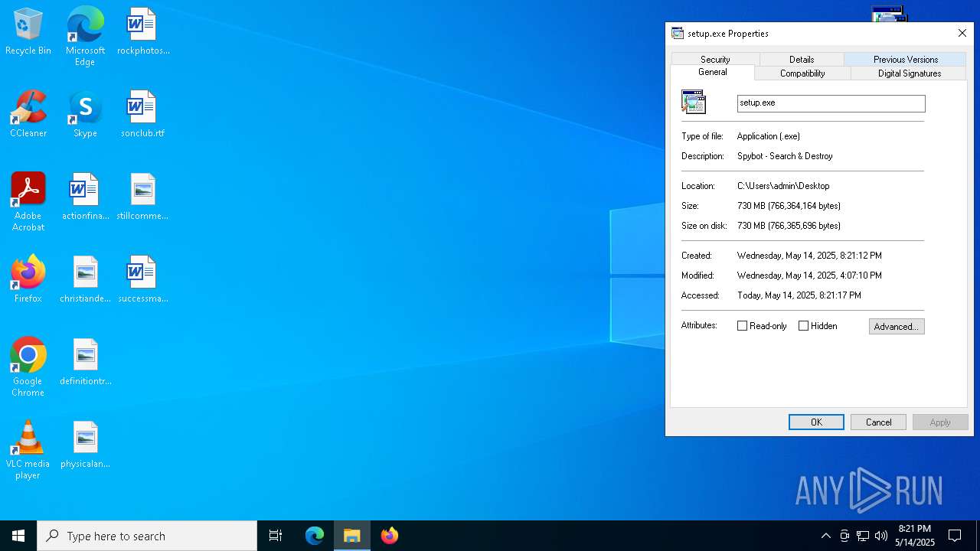Open the volume control in system tray

click(881, 536)
